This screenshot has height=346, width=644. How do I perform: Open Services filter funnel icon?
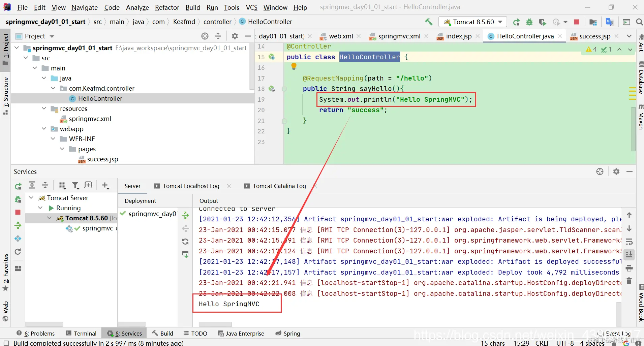pos(75,185)
